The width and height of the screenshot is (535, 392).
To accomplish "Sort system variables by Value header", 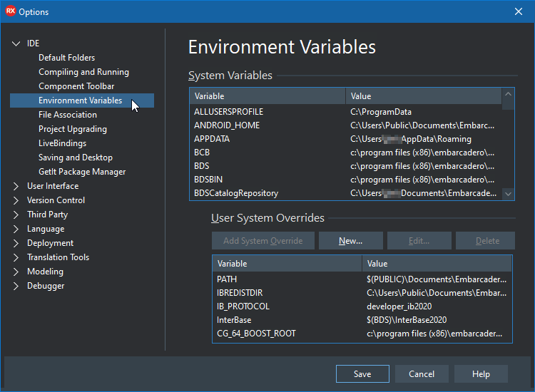I will (424, 96).
